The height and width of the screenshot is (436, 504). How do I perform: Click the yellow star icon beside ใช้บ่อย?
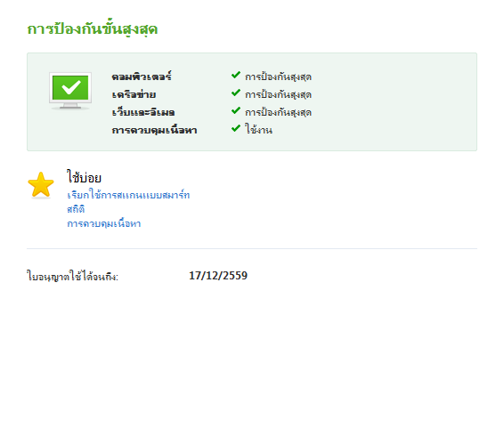pyautogui.click(x=41, y=185)
